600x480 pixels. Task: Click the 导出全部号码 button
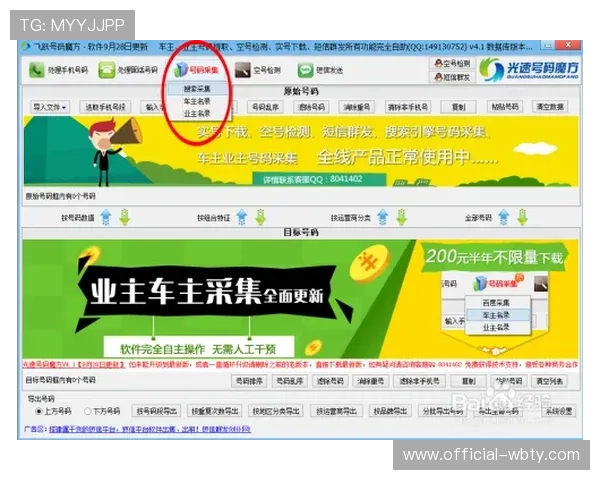[499, 411]
